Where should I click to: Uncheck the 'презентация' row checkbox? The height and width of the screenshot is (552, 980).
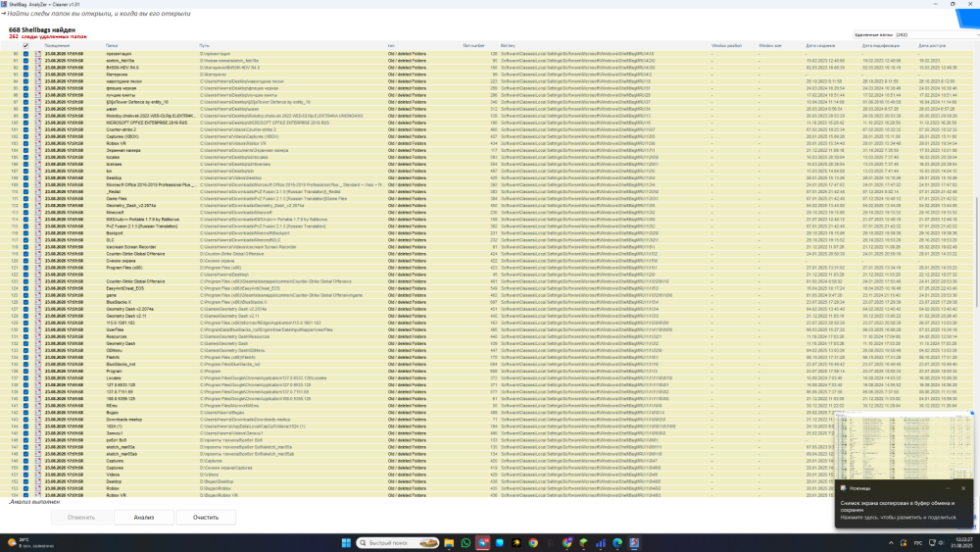[x=25, y=54]
